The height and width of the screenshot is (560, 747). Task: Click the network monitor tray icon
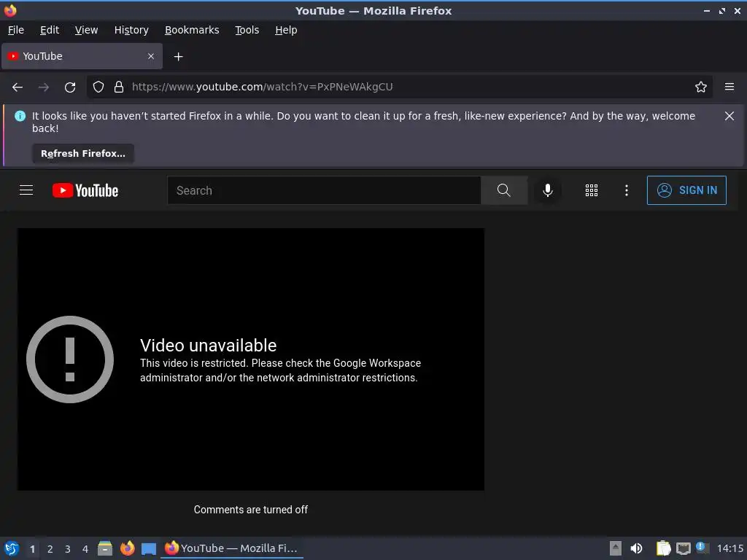pyautogui.click(x=683, y=548)
